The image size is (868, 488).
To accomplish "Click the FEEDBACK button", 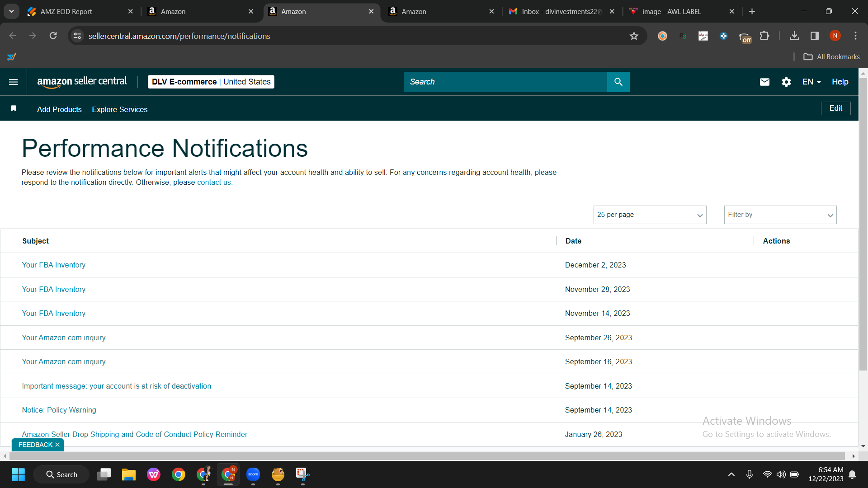I will (x=35, y=445).
